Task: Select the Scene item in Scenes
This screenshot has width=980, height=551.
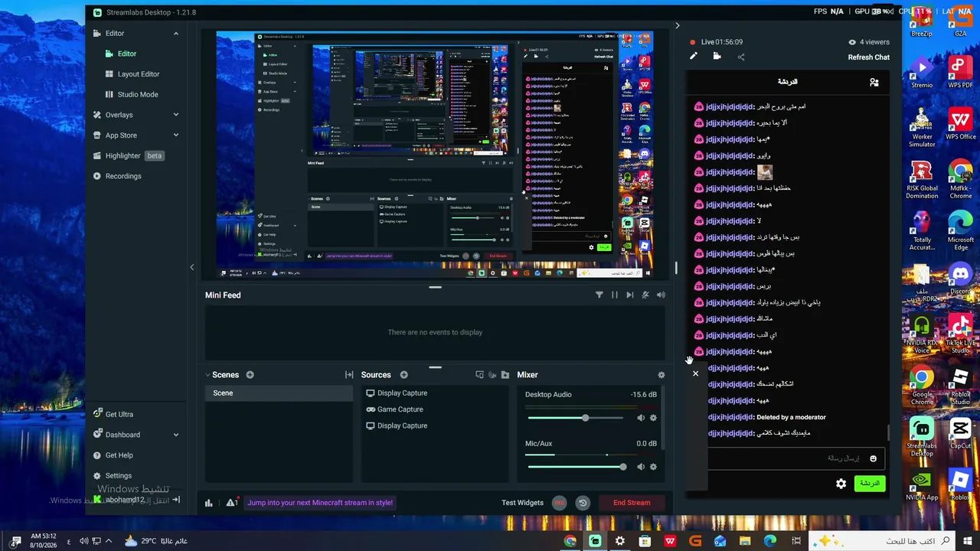Action: (279, 393)
